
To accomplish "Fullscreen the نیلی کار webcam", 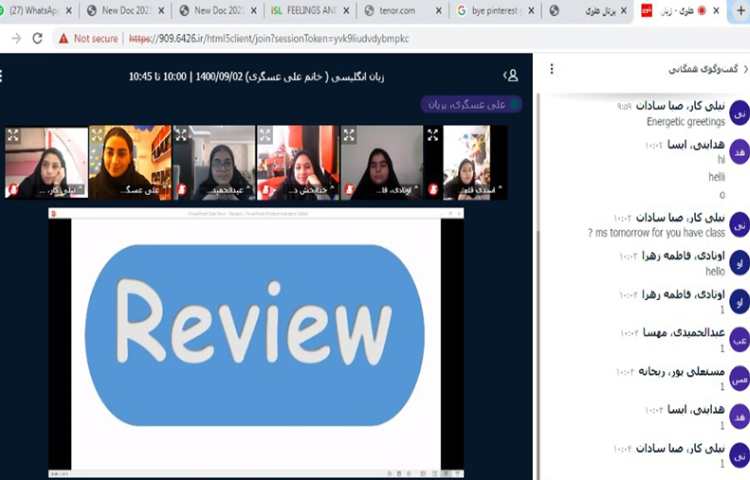I will click(x=13, y=136).
